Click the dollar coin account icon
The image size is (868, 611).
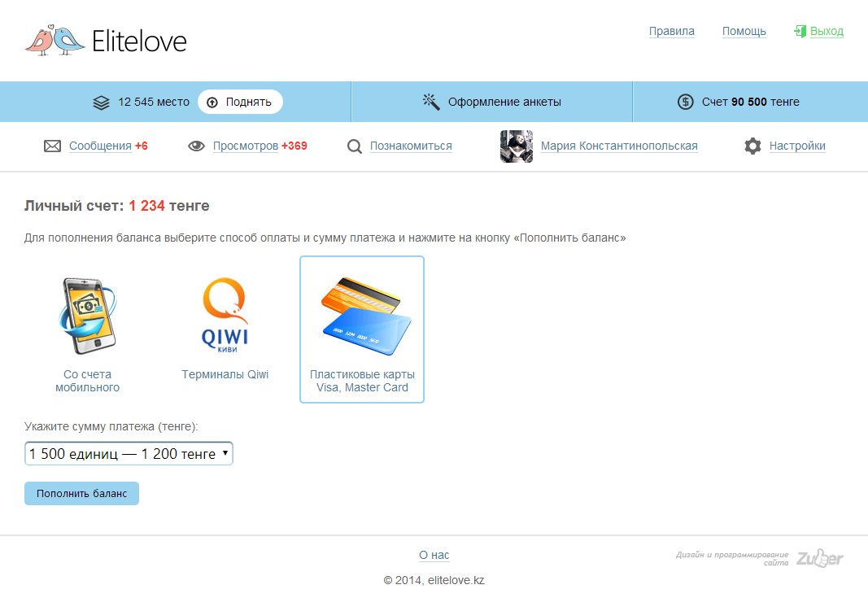685,102
